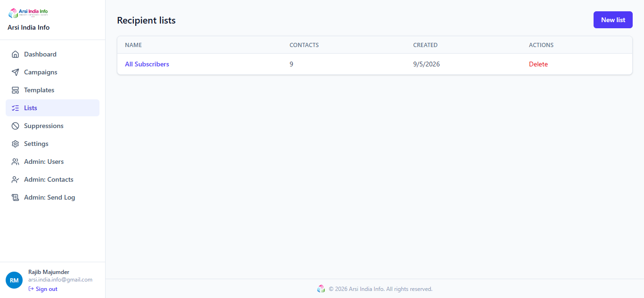Click the RM user avatar
Image resolution: width=644 pixels, height=298 pixels.
tap(14, 280)
